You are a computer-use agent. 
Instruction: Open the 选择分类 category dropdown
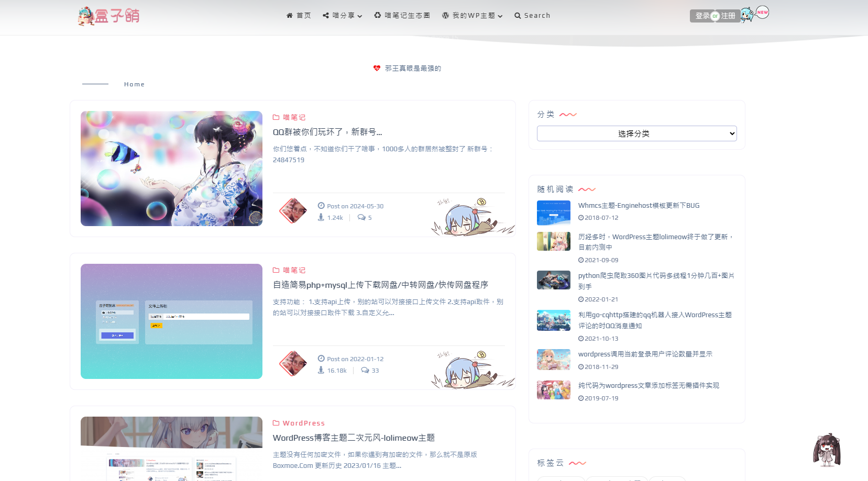click(637, 133)
